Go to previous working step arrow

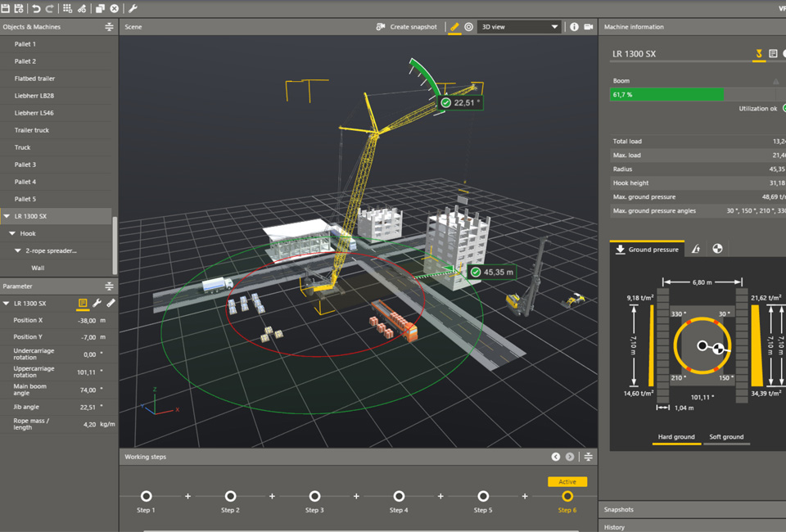tap(556, 457)
